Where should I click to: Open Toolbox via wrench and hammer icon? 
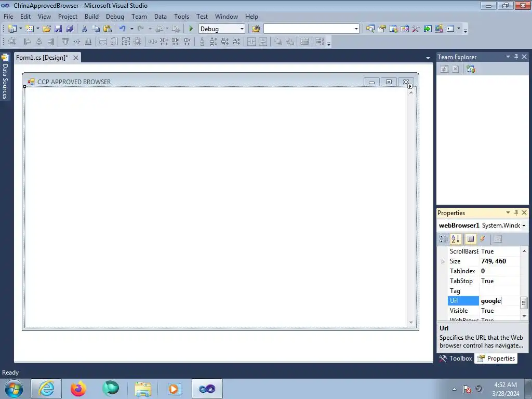(x=416, y=29)
